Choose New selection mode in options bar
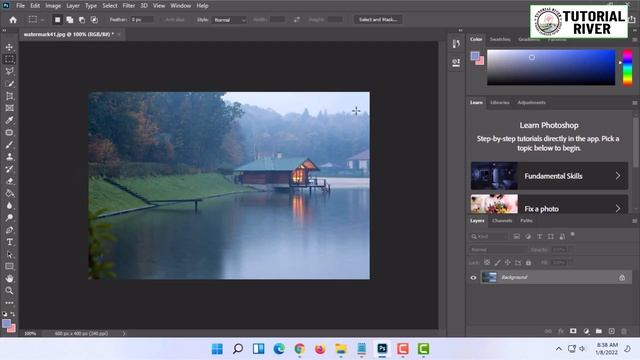 tap(58, 20)
